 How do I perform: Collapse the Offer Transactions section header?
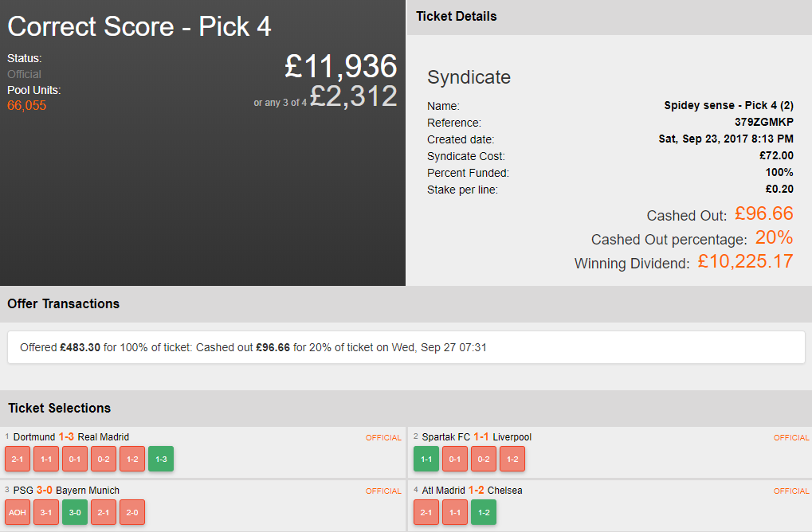(64, 303)
